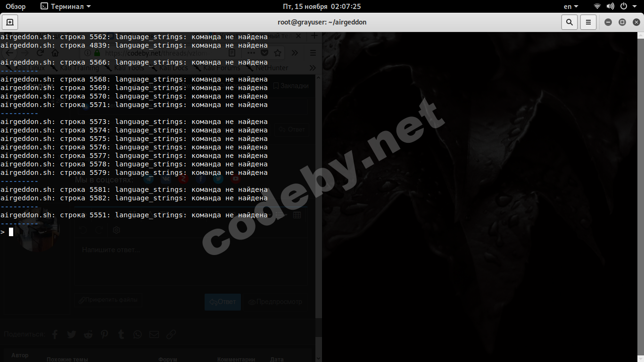
Task: Share thread by email envelope icon
Action: (x=154, y=334)
